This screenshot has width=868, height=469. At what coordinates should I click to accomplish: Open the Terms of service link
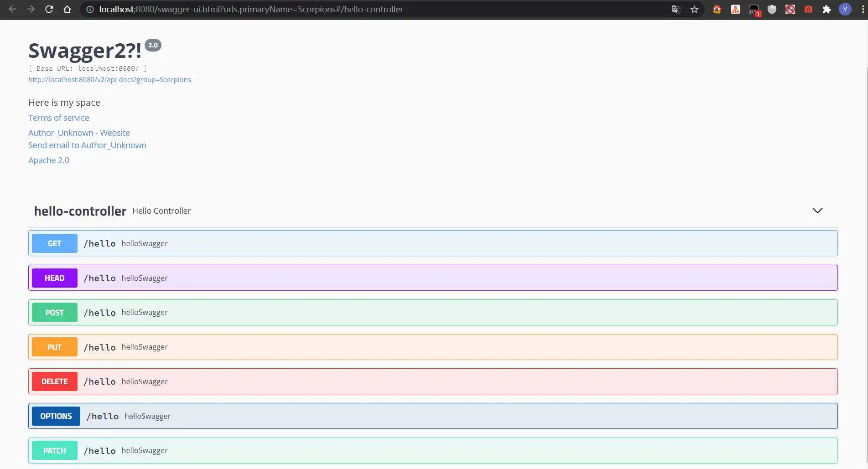[x=59, y=118]
